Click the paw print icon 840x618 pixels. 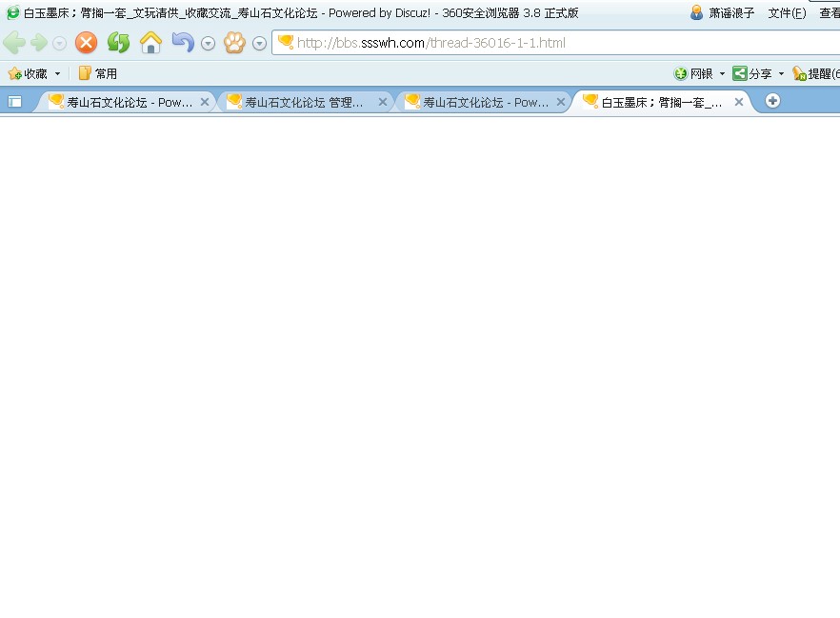coord(234,43)
